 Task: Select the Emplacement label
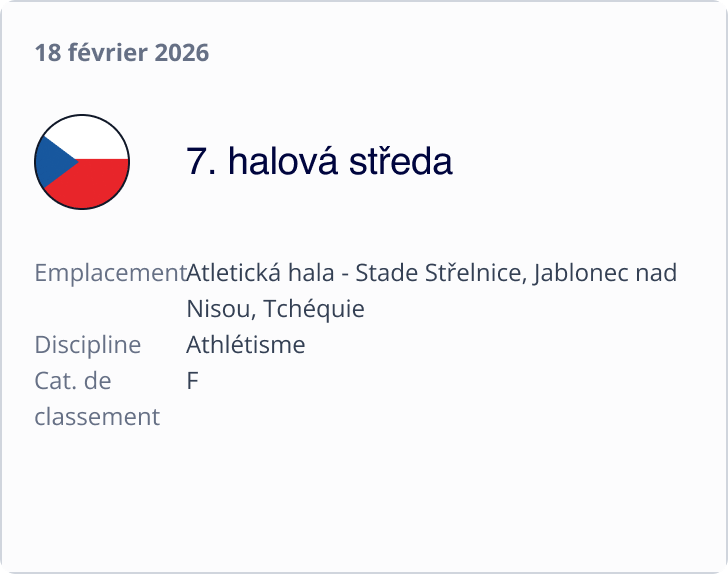(x=110, y=273)
